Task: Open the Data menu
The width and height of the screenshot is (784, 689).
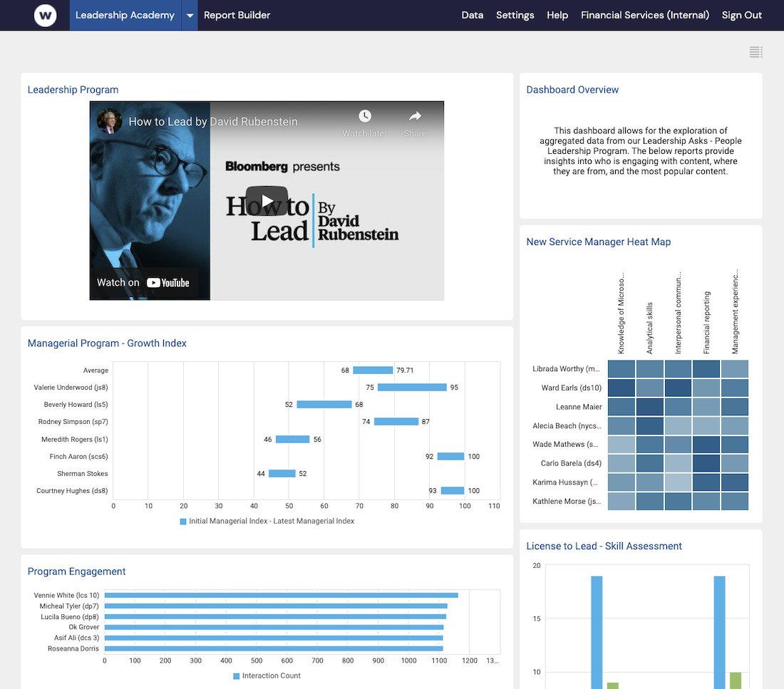Action: tap(472, 14)
